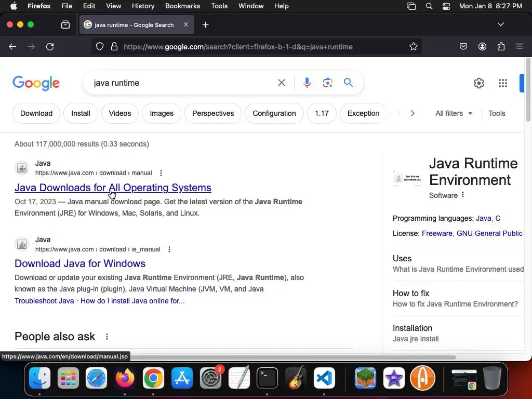Submit search with magnifier icon
This screenshot has width=532, height=399.
tap(348, 83)
